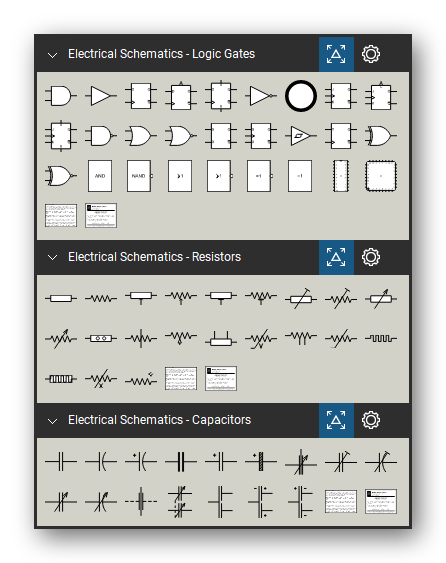This screenshot has height=563, width=446.
Task: Pick the straight-plate polarized capacitor with plus
Action: click(221, 461)
